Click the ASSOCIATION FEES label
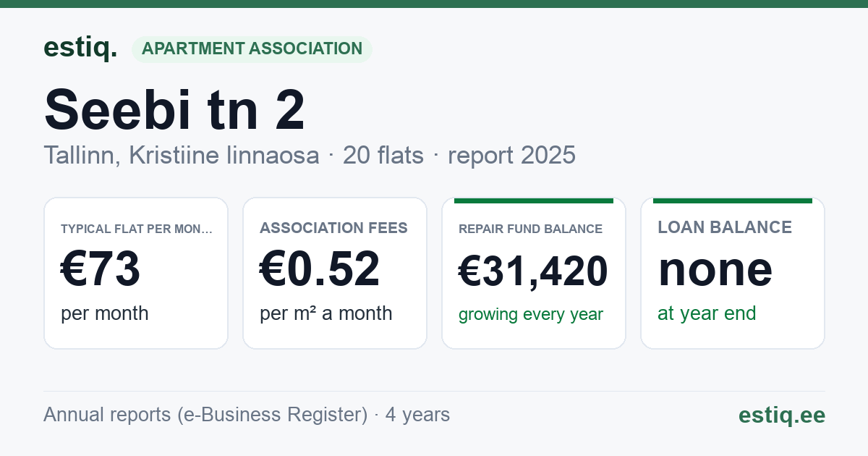 [x=333, y=228]
